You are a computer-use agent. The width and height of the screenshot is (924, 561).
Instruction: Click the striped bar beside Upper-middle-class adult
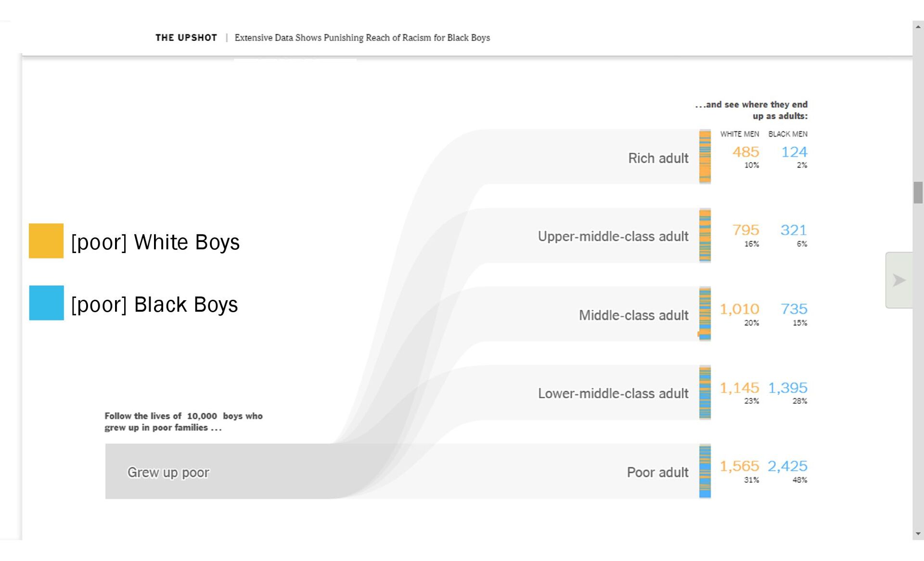pyautogui.click(x=705, y=236)
